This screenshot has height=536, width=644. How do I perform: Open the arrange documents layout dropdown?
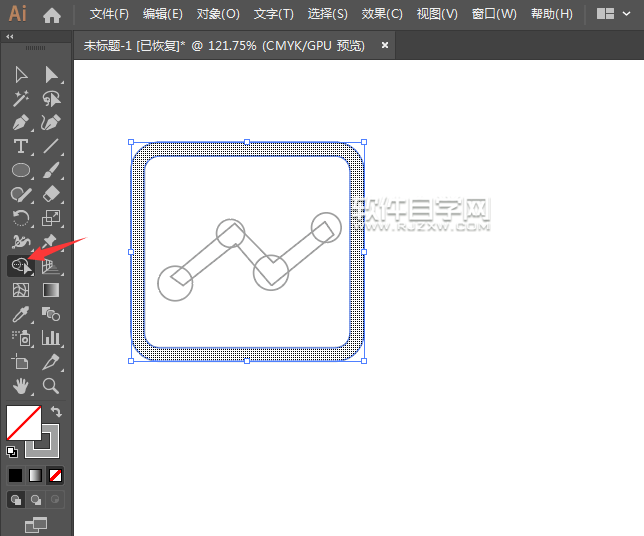[614, 14]
